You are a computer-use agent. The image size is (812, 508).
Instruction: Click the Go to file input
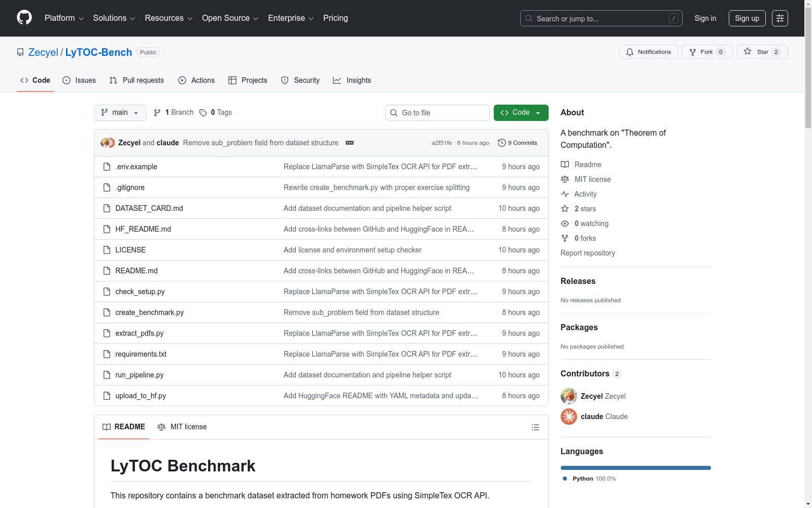click(x=437, y=113)
